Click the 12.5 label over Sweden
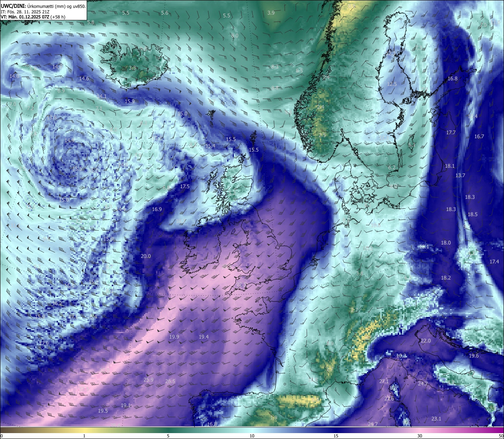504x439 pixels. pos(392,84)
